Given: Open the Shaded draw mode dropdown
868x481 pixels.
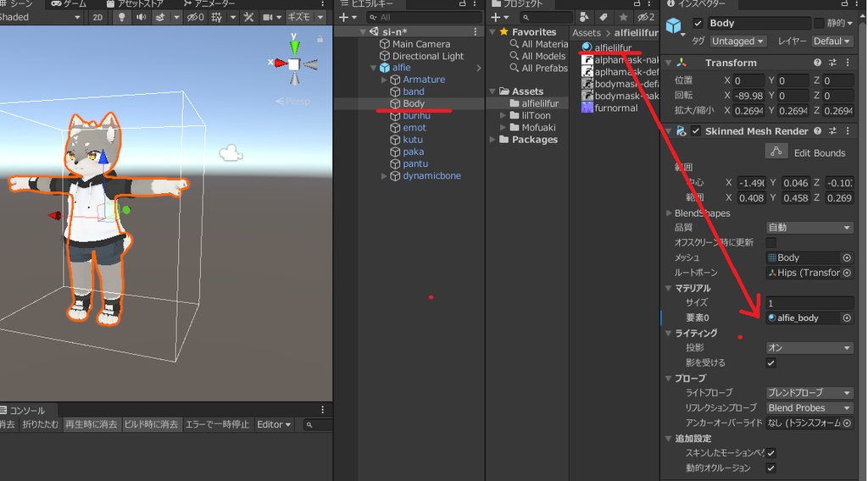Looking at the screenshot, I should click(40, 17).
